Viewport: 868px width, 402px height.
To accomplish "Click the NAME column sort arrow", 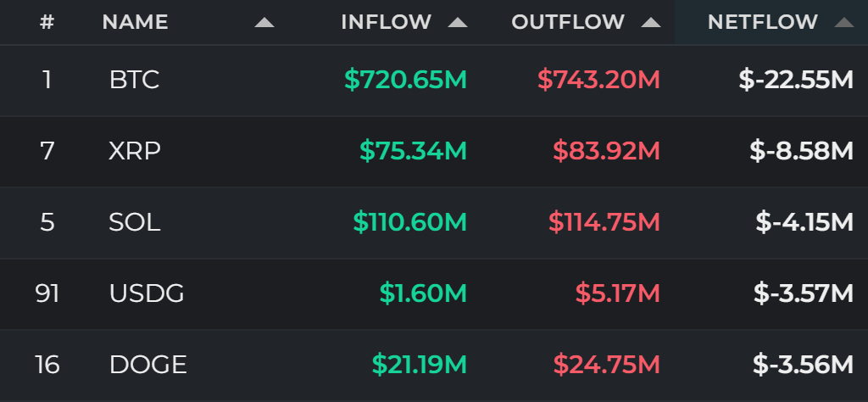I will [x=264, y=23].
